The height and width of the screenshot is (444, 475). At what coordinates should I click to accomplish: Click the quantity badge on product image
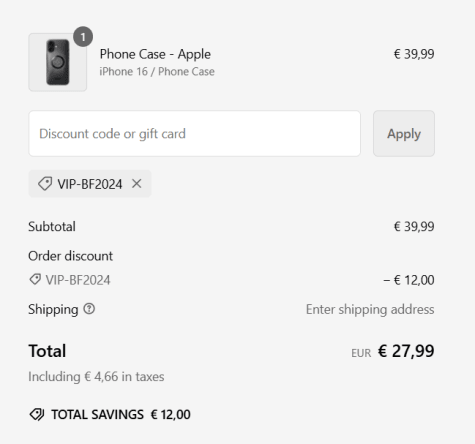point(83,37)
